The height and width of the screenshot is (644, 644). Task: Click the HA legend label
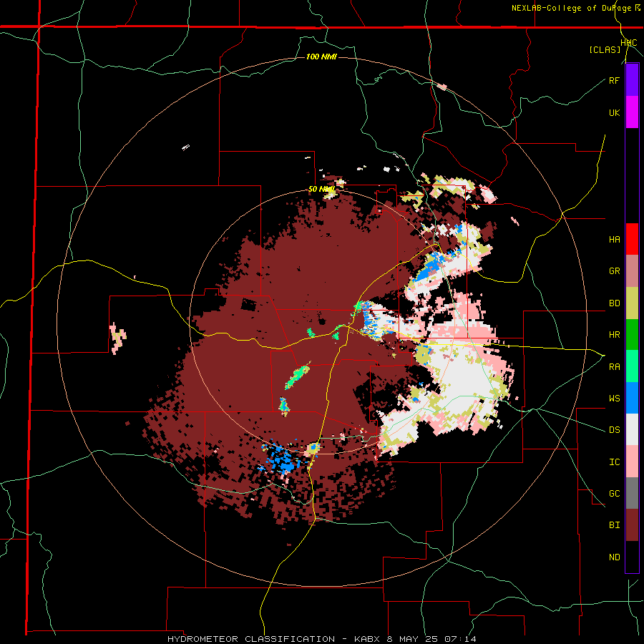pyautogui.click(x=614, y=240)
